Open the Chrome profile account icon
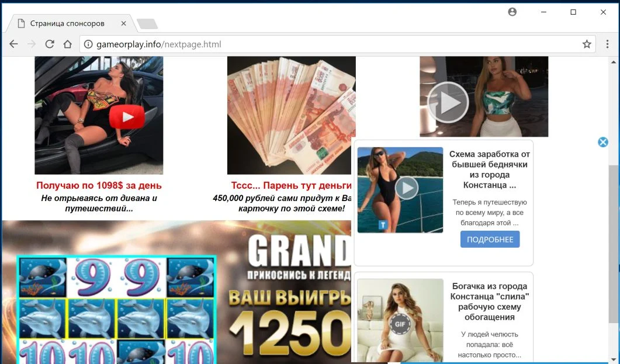 (512, 12)
